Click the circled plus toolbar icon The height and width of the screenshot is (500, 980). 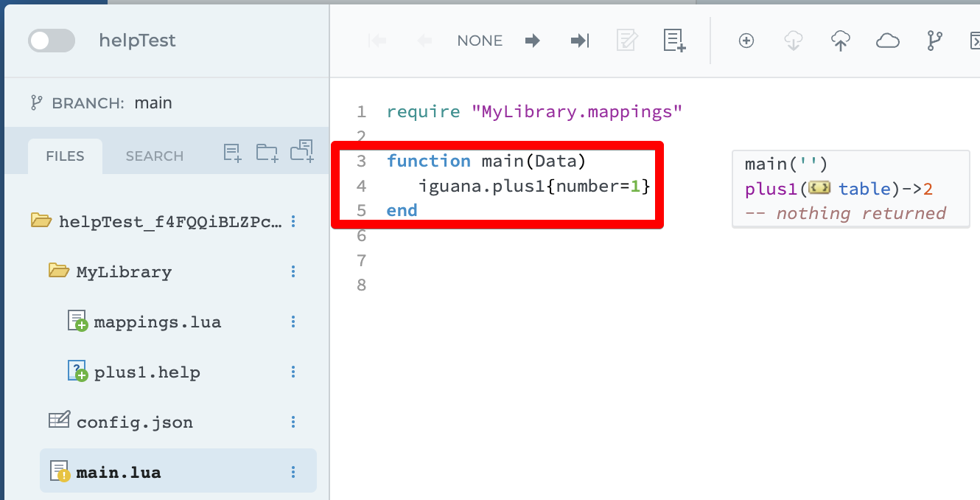click(746, 41)
